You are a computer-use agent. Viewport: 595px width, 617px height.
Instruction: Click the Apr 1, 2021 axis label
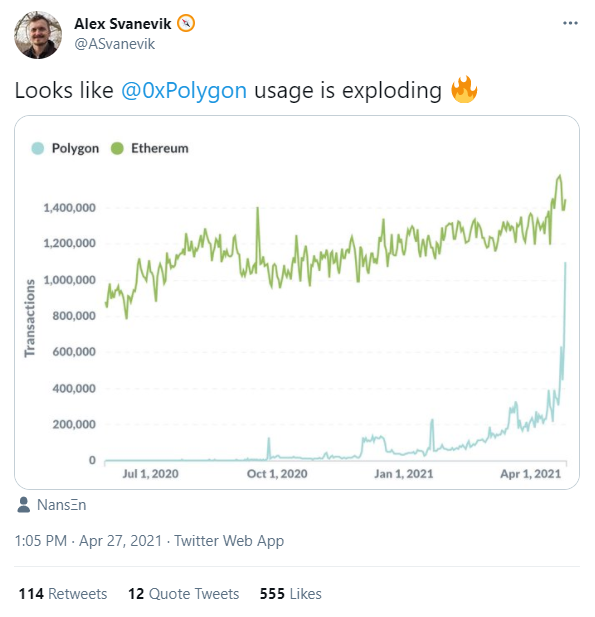coord(530,474)
